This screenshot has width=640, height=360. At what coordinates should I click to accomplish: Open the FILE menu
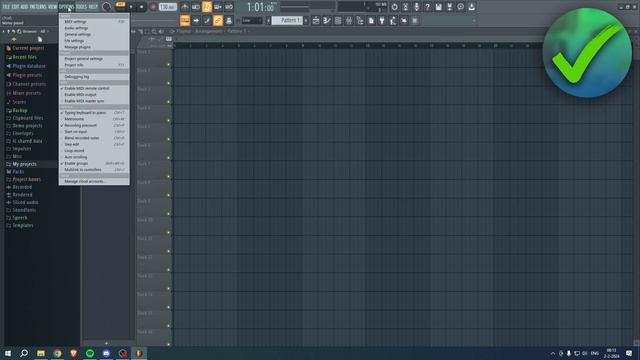pos(6,7)
